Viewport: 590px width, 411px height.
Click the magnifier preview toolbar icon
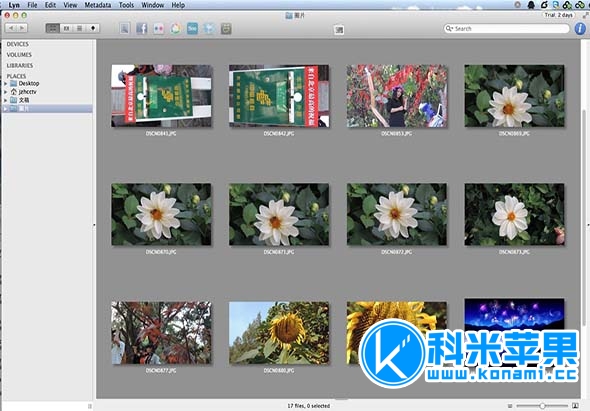click(x=125, y=29)
